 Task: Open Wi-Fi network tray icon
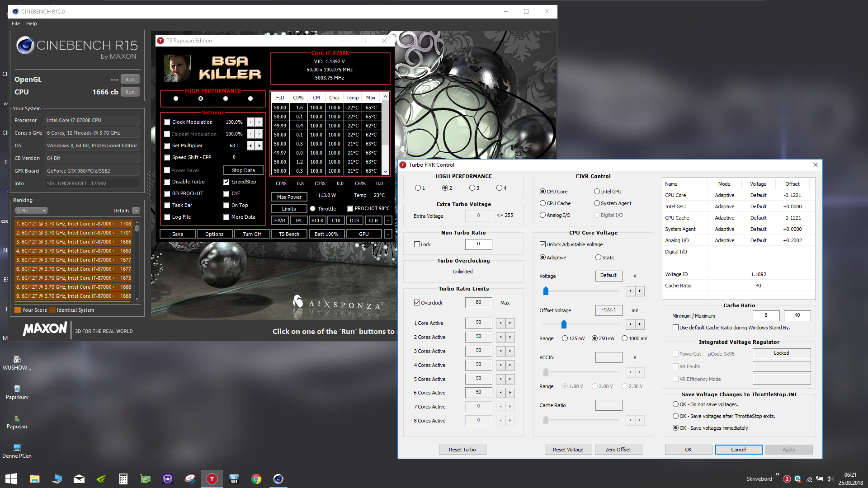tap(809, 479)
